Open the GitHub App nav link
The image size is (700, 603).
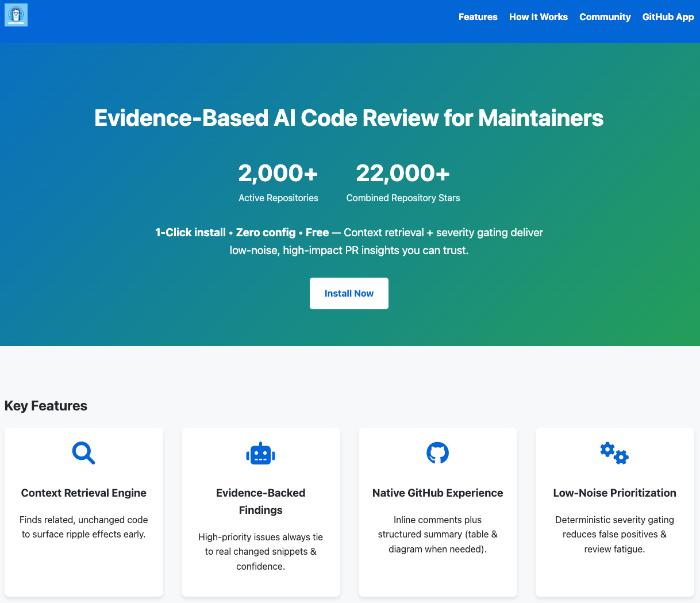click(x=668, y=17)
